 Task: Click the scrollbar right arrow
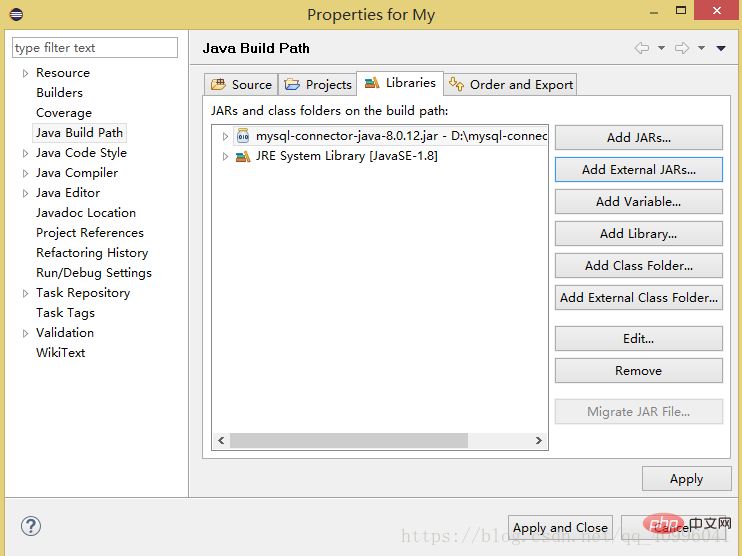coord(539,440)
